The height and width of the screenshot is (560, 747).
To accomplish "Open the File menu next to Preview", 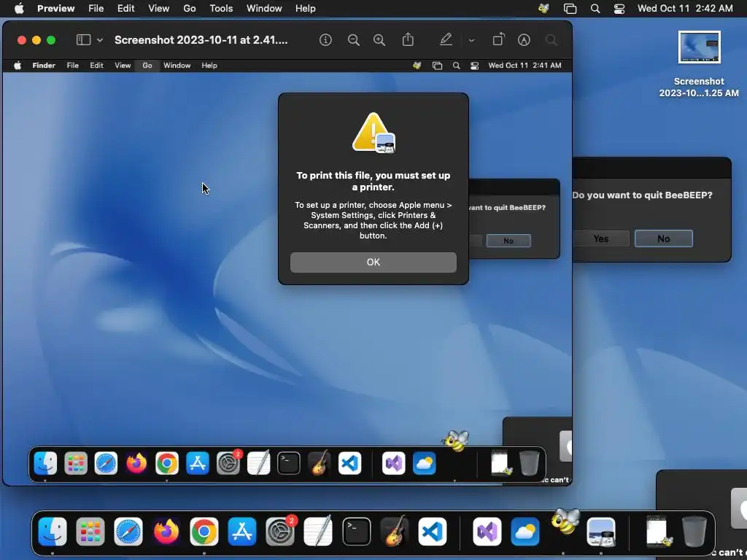I will coord(96,8).
